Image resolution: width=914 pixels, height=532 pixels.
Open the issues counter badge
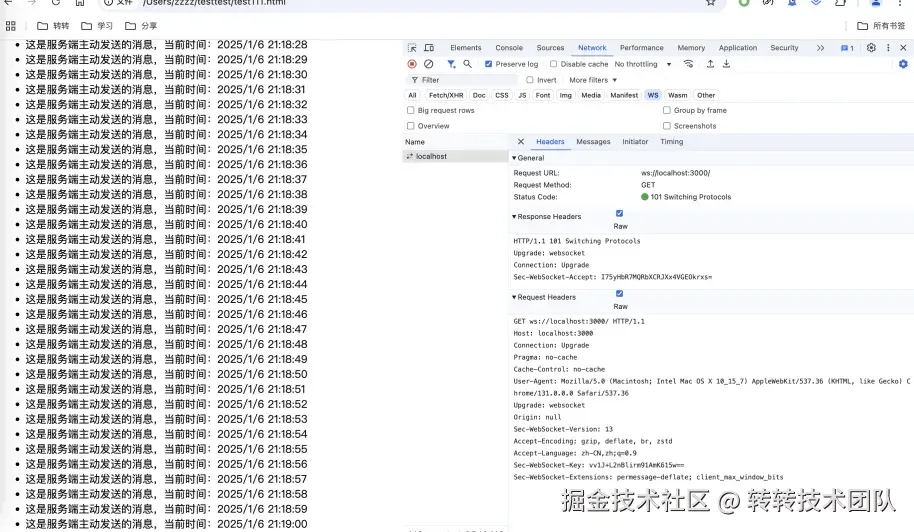847,48
